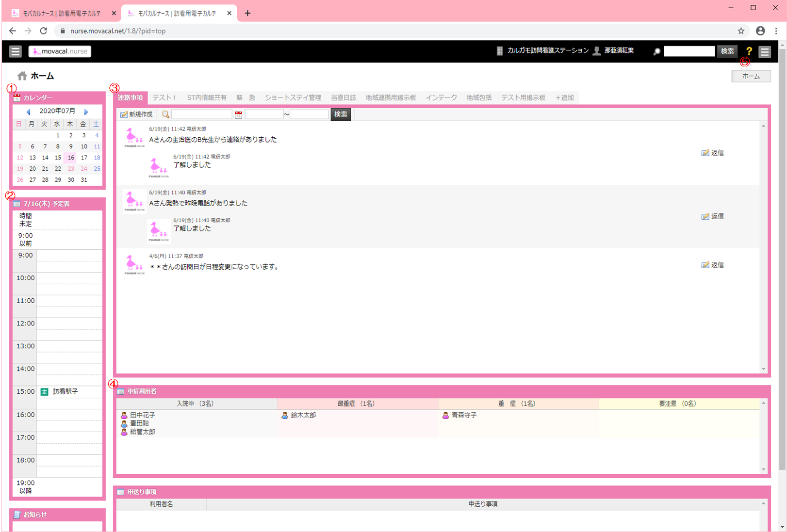Open patient 田中花子
The width and height of the screenshot is (787, 532).
[x=143, y=416]
